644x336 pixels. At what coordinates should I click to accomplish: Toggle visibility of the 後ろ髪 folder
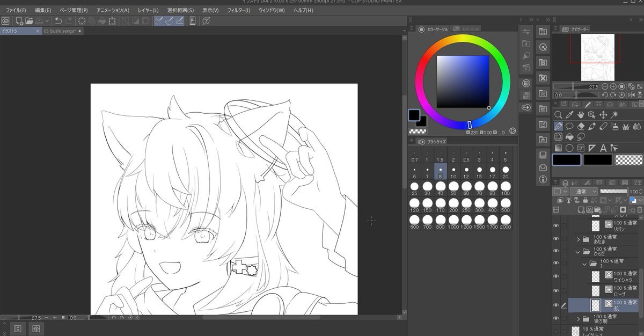click(556, 319)
